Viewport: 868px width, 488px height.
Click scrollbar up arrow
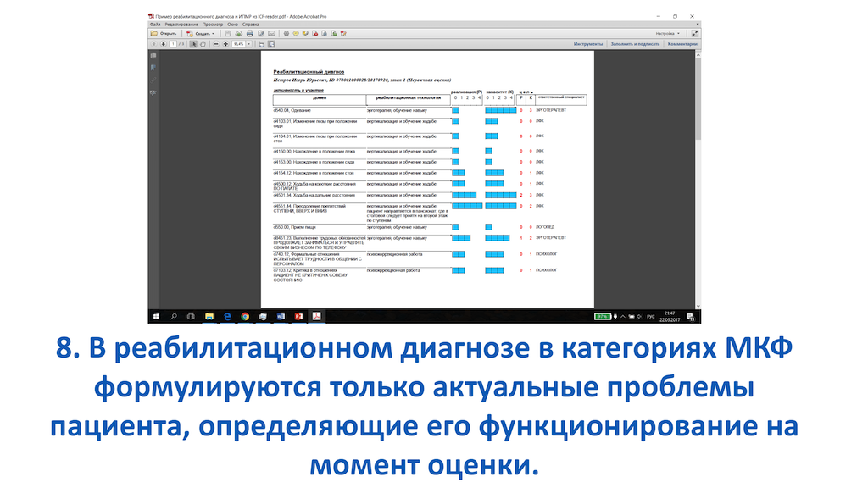tap(698, 54)
